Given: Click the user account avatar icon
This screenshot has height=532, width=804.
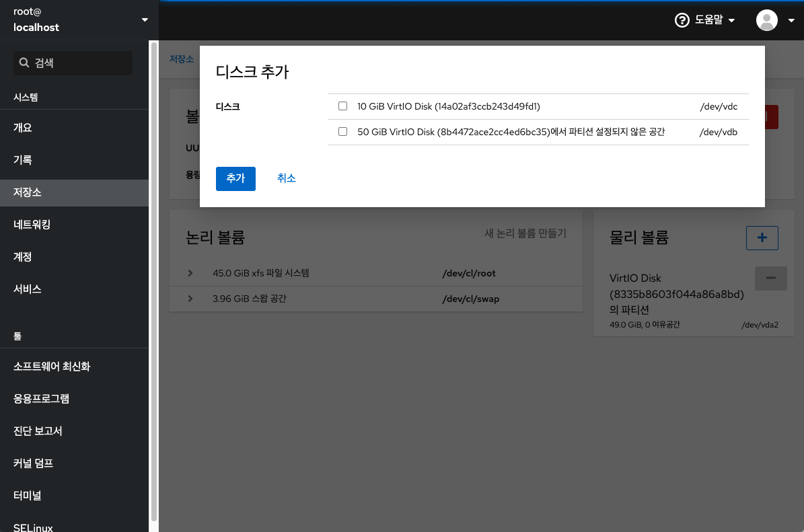Looking at the screenshot, I should (x=766, y=20).
